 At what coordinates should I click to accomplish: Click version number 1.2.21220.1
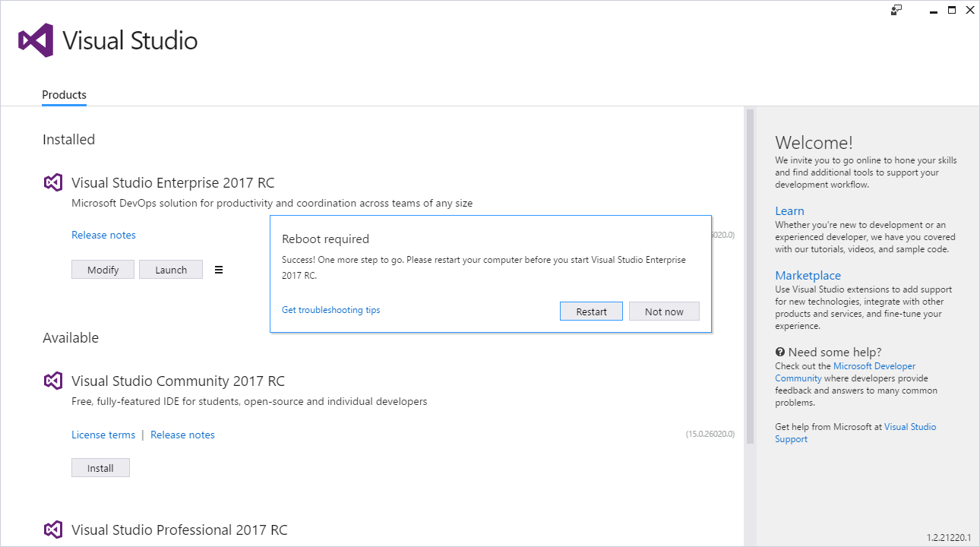[x=949, y=537]
